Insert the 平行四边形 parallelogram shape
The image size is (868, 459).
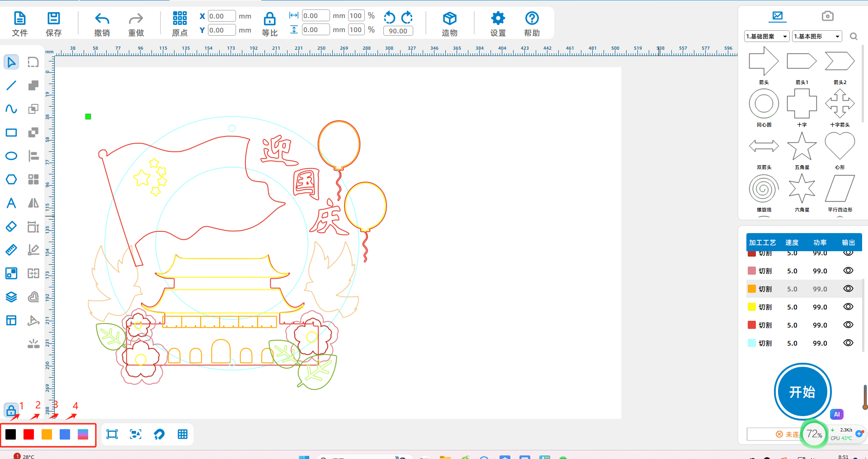[x=840, y=188]
